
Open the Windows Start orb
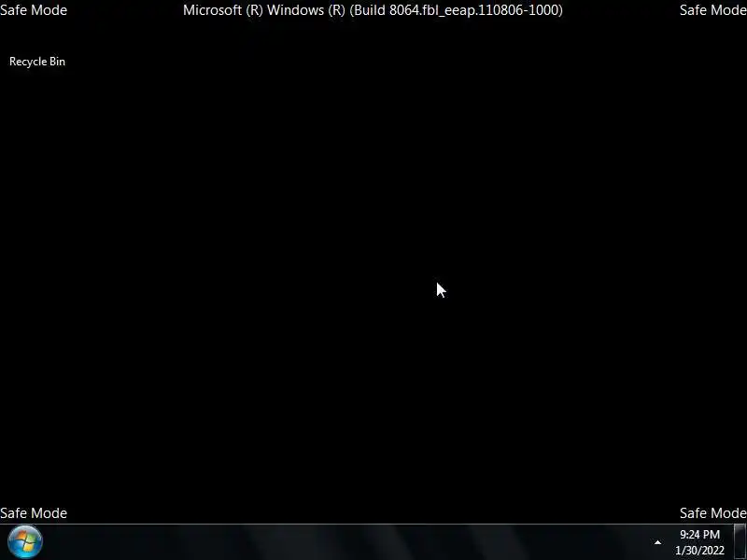click(x=25, y=542)
